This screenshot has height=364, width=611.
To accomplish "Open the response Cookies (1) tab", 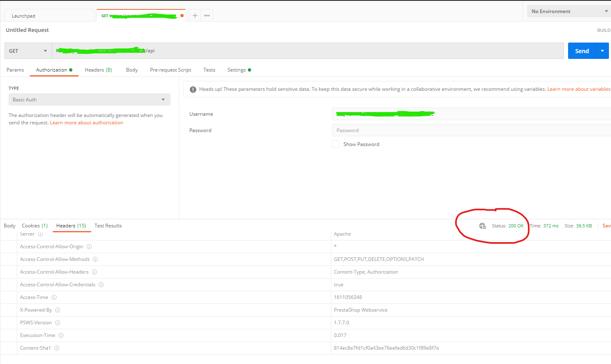I will (35, 226).
